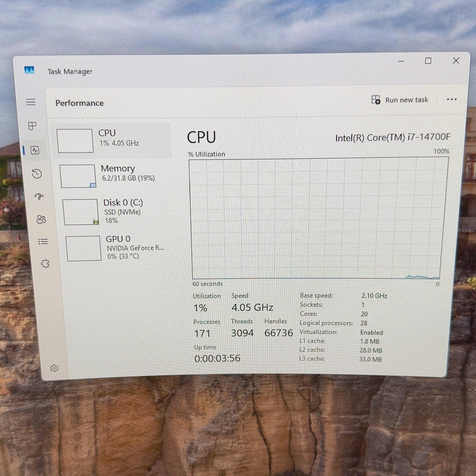Click the Memory usage thumbnail graph

point(78,176)
